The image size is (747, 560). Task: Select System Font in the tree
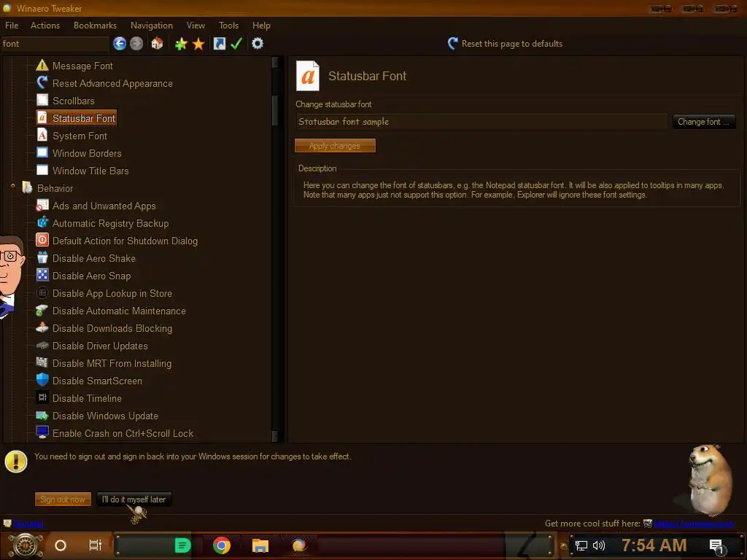(x=80, y=136)
